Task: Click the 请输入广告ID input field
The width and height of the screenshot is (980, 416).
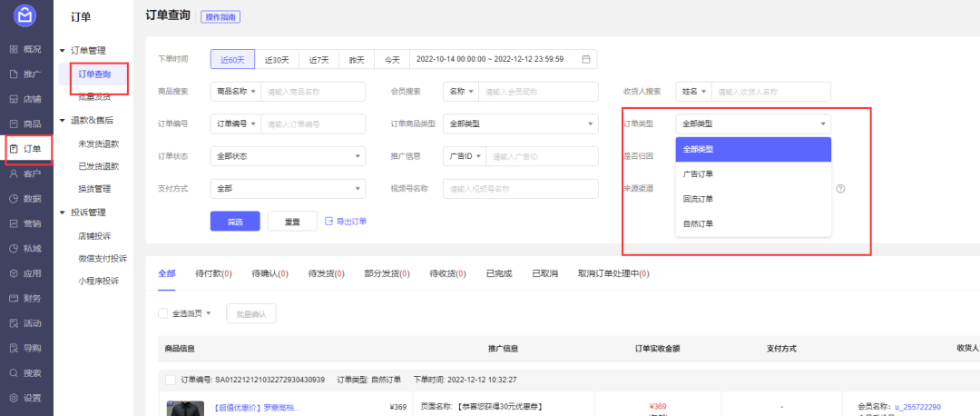Action: click(542, 155)
